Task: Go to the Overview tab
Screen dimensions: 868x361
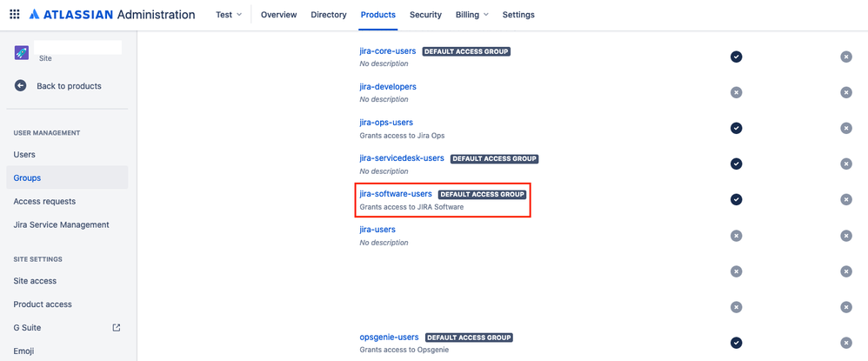Action: click(x=278, y=15)
